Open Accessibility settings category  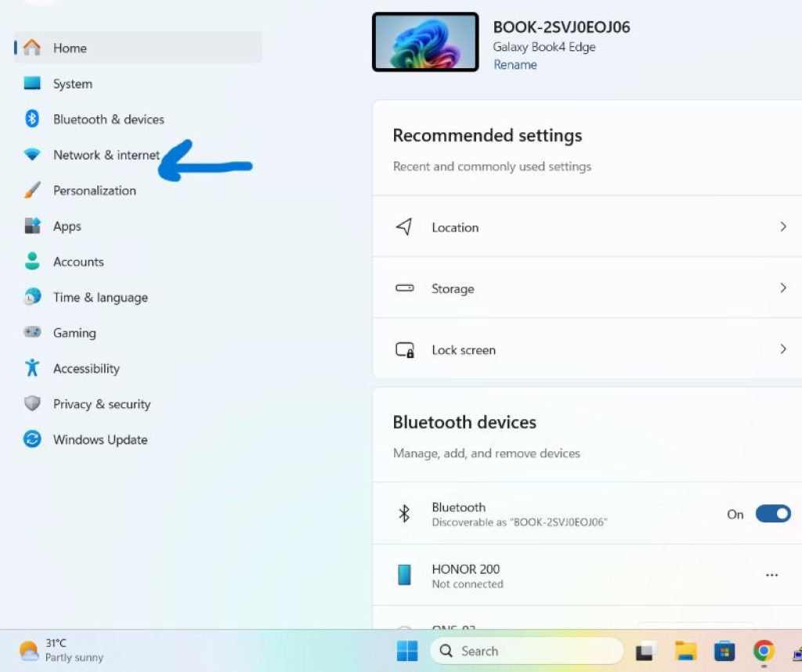tap(138, 367)
